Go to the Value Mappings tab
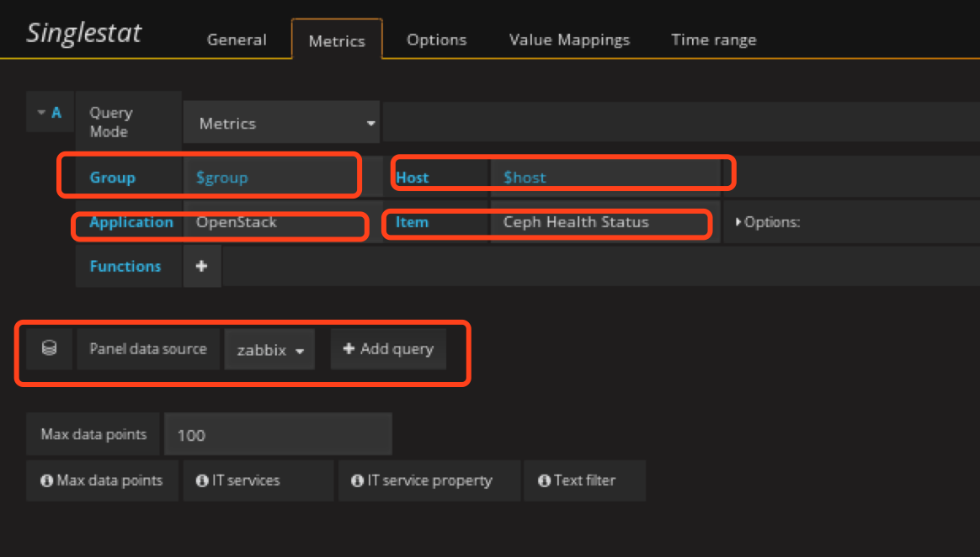980x557 pixels. [569, 40]
